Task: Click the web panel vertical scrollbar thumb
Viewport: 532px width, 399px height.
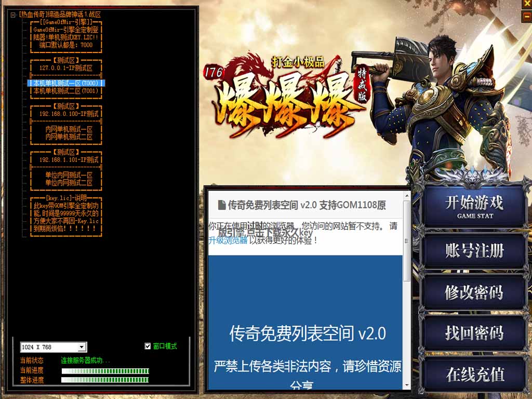Action: 406,241
